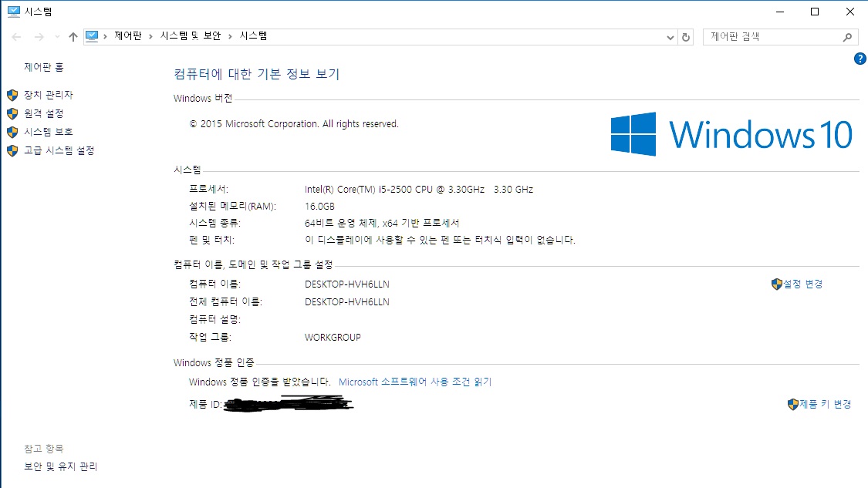Go up one level with up arrow

click(73, 37)
